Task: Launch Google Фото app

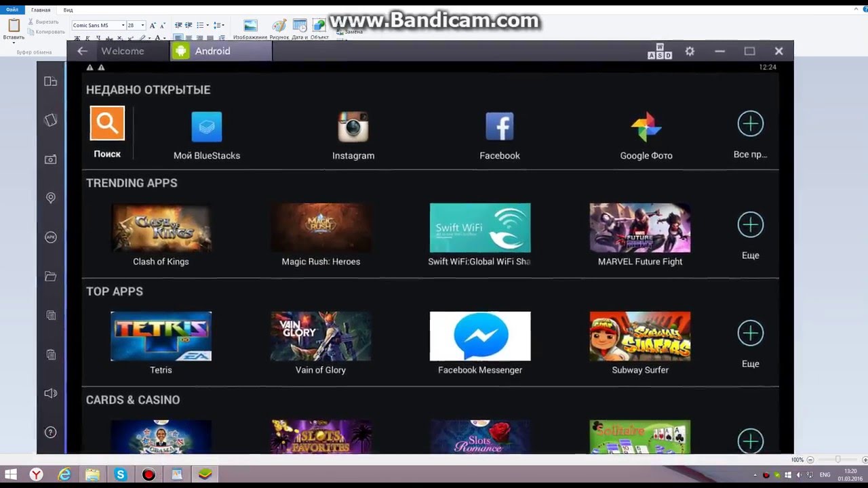Action: [x=646, y=127]
